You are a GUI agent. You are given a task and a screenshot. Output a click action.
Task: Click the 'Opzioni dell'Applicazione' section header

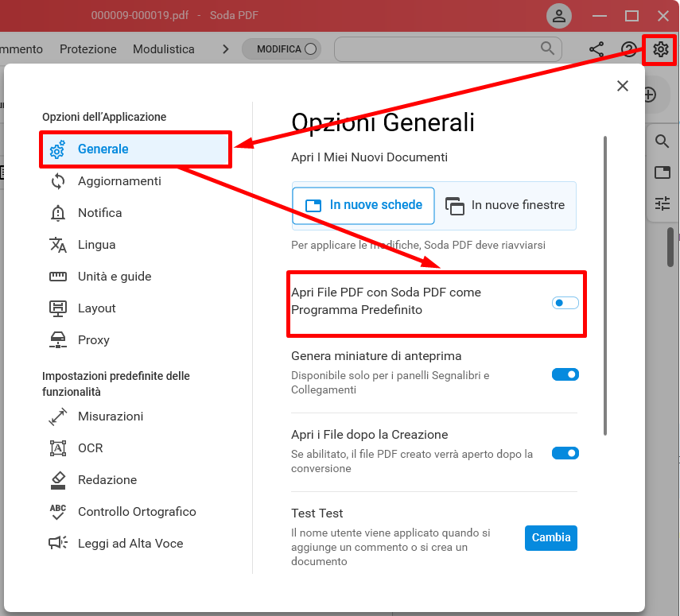(104, 117)
